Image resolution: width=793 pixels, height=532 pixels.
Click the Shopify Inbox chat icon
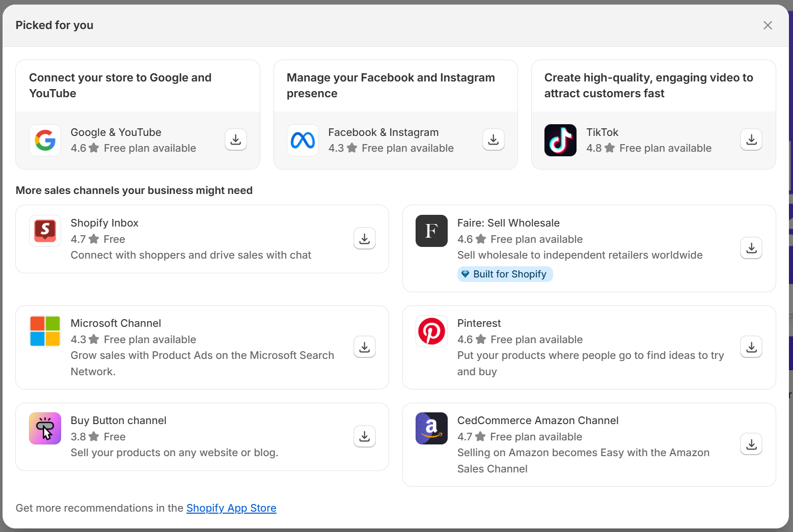(45, 231)
